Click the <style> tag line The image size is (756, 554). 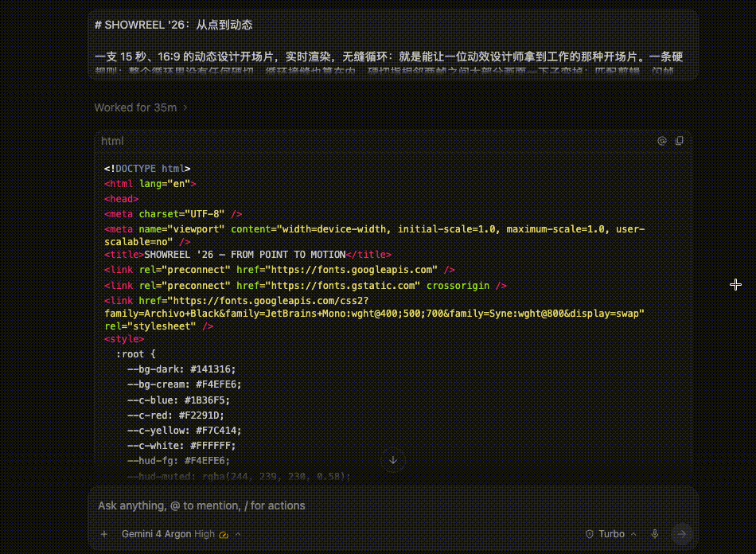pos(124,339)
